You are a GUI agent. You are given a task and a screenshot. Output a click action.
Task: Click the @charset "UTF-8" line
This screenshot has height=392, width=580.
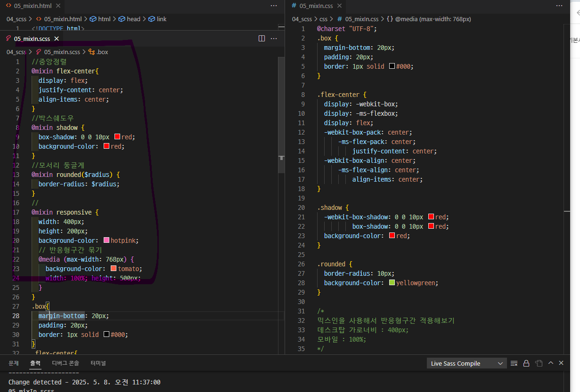point(347,29)
